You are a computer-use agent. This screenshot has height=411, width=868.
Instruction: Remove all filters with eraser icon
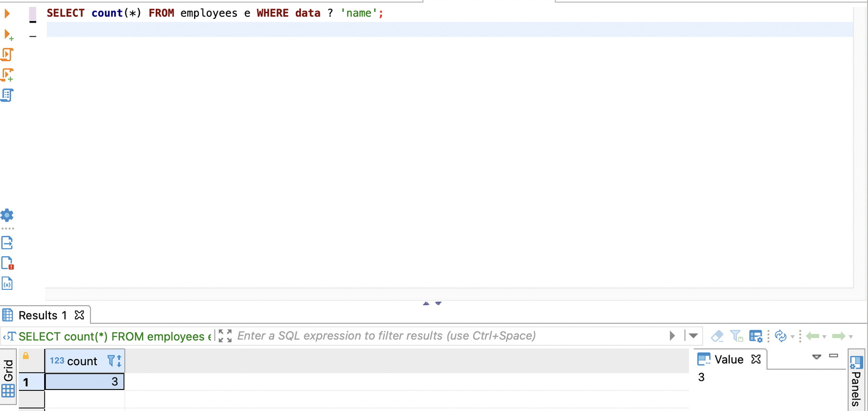[717, 336]
